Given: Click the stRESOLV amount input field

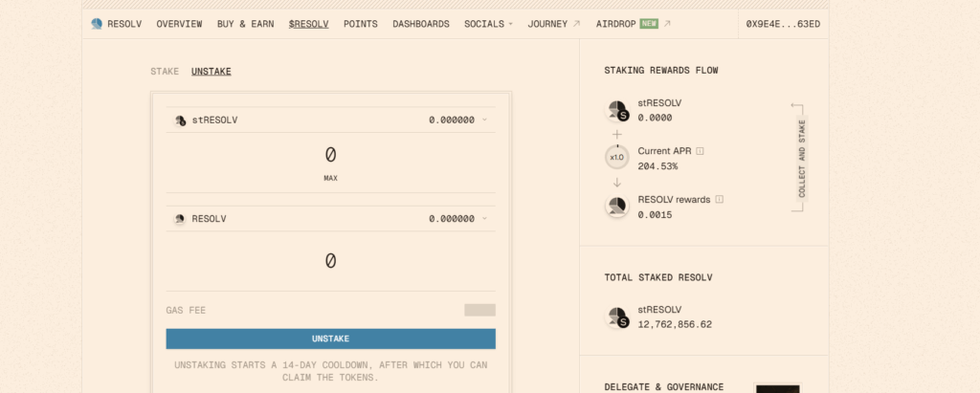Looking at the screenshot, I should [x=330, y=154].
